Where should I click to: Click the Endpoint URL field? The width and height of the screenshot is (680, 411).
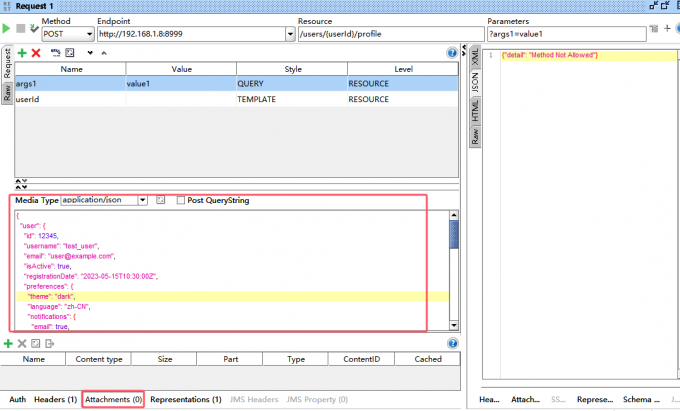point(191,34)
